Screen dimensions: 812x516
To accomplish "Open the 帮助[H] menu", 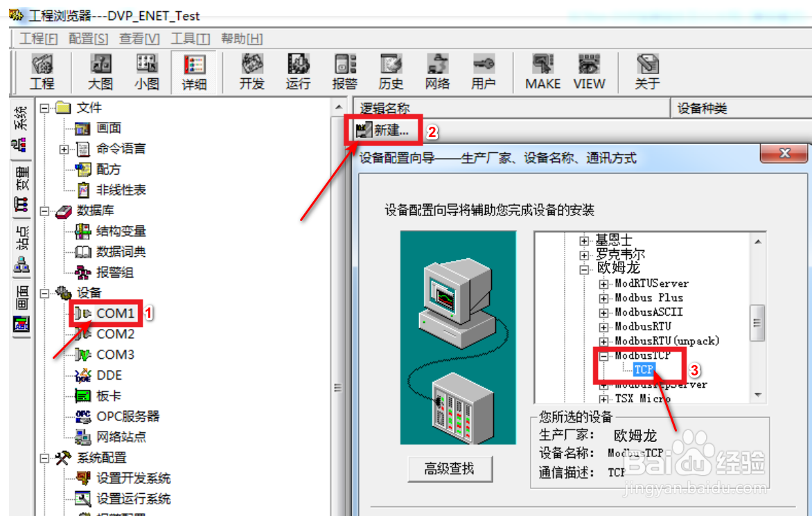I will tap(242, 39).
